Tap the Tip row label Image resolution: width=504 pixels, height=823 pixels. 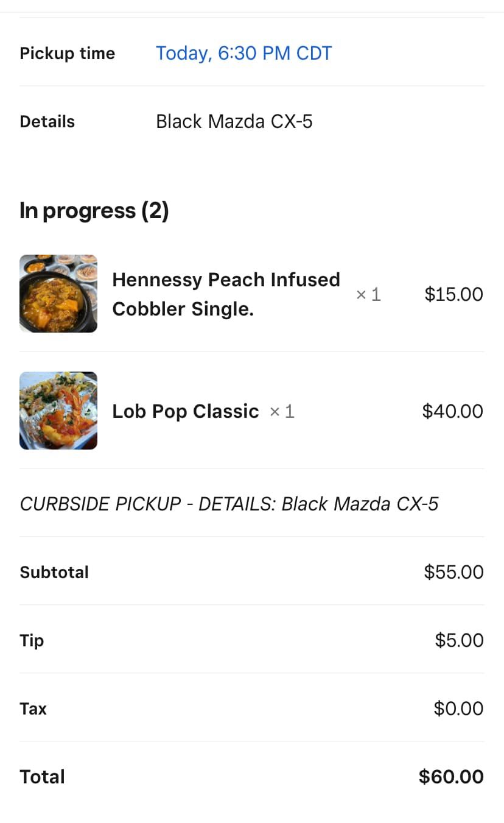32,640
